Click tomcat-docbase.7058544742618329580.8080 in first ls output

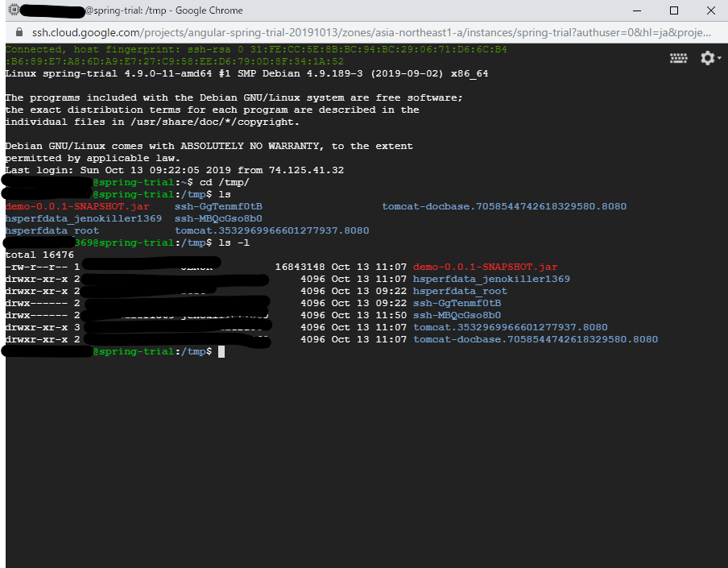coord(504,207)
